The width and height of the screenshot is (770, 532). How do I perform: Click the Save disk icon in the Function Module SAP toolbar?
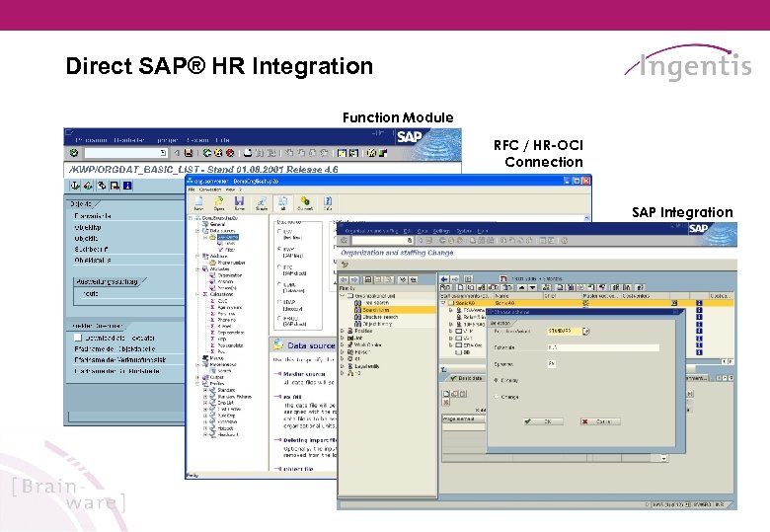(x=189, y=153)
